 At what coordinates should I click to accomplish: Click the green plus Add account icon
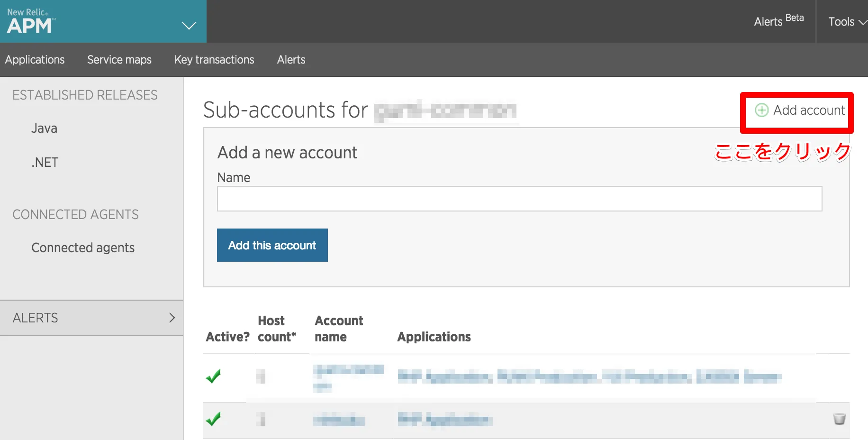coord(761,110)
